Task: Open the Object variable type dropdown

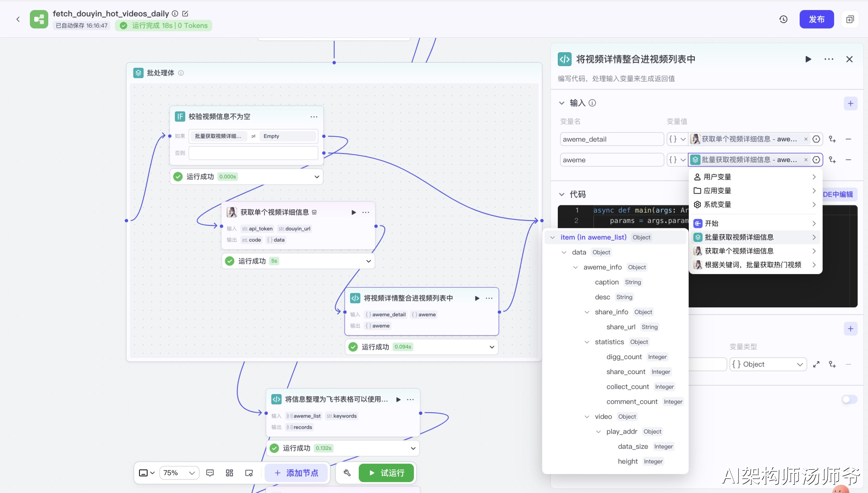Action: pos(768,364)
